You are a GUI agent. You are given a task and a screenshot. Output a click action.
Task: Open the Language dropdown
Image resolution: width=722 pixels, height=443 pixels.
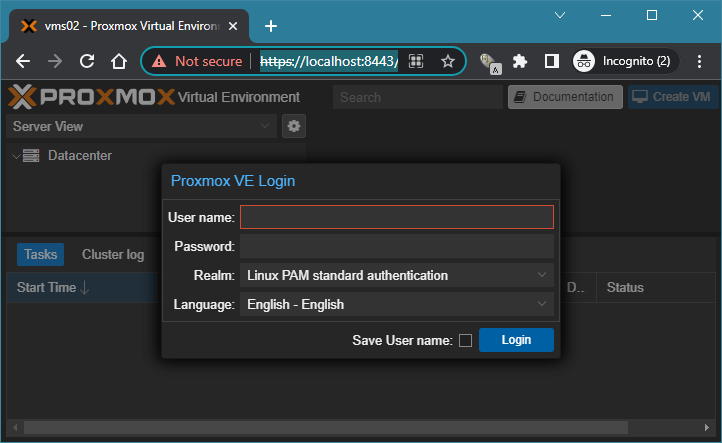coord(396,304)
